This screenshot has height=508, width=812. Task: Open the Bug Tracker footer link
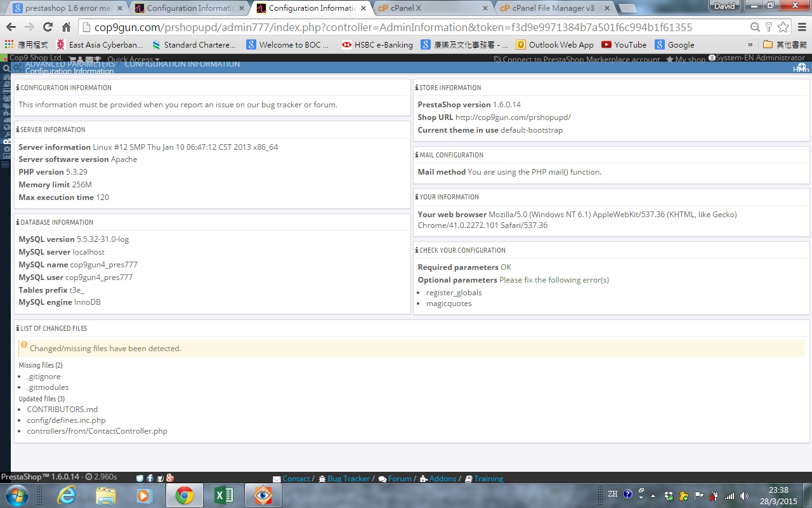click(344, 479)
